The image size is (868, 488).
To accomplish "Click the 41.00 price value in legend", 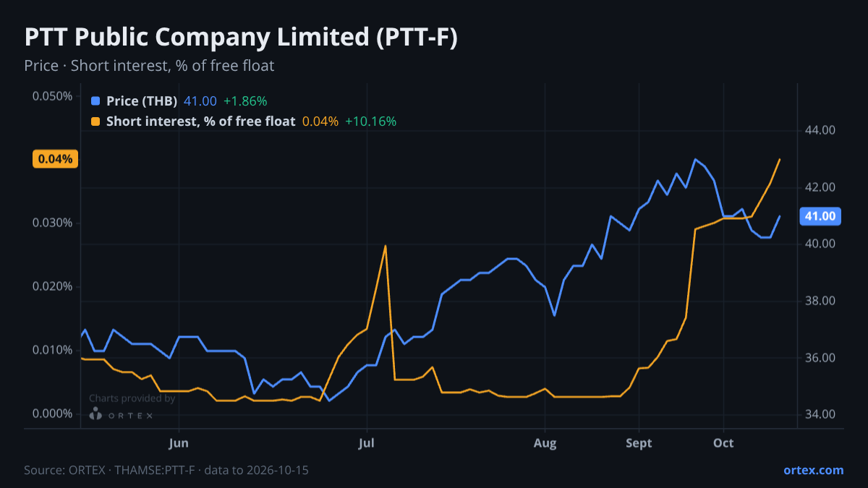I will [x=200, y=101].
